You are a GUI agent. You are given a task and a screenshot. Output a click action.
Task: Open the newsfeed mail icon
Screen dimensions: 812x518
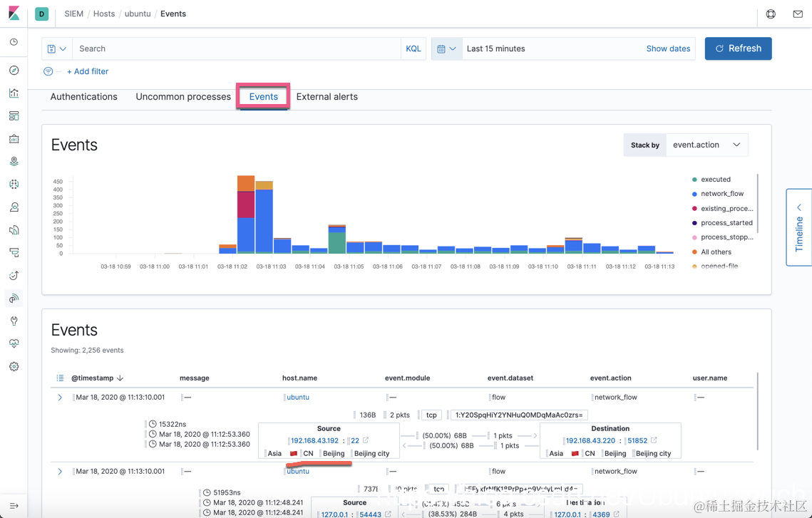[798, 14]
